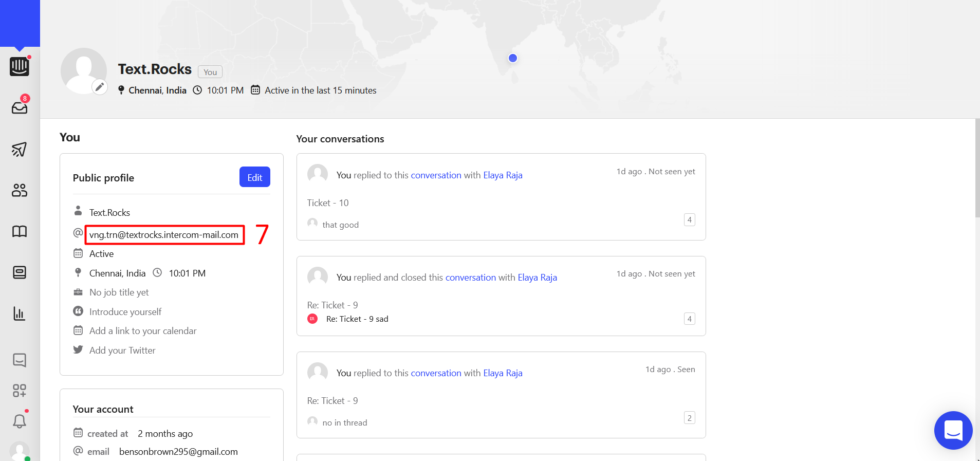
Task: Open Elaya Raja link in closed conversation
Action: click(537, 278)
